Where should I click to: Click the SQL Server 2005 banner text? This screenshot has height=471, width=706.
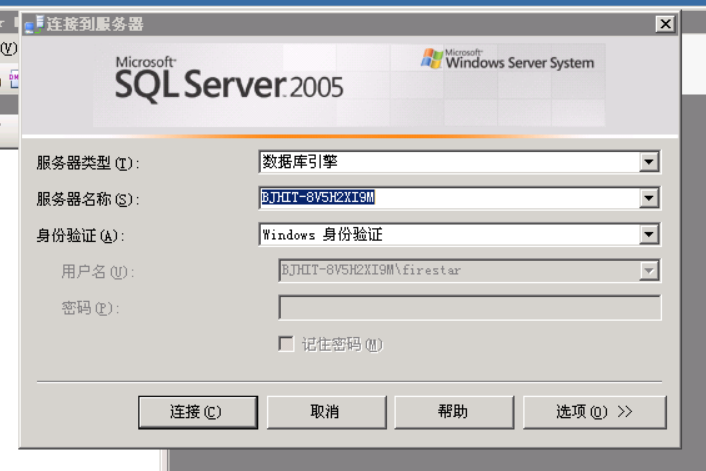(x=229, y=78)
